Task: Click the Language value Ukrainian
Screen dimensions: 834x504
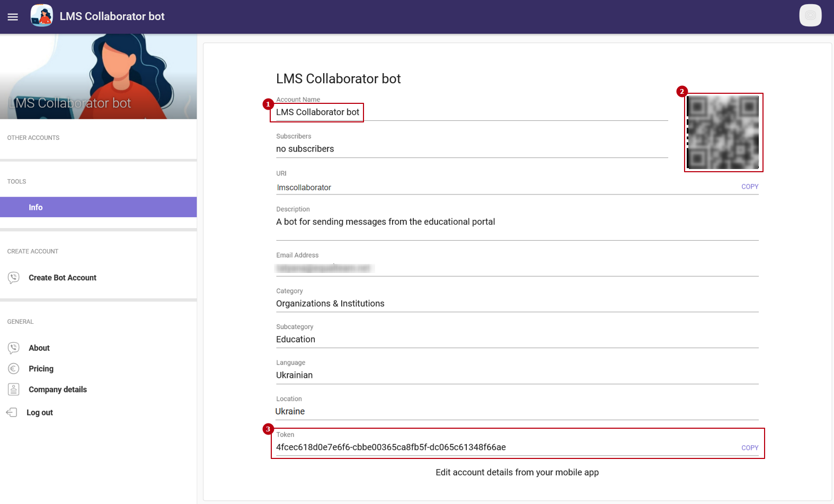Action: click(295, 375)
